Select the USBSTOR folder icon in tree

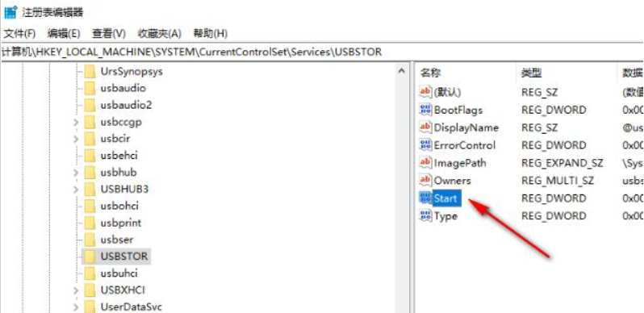click(90, 257)
